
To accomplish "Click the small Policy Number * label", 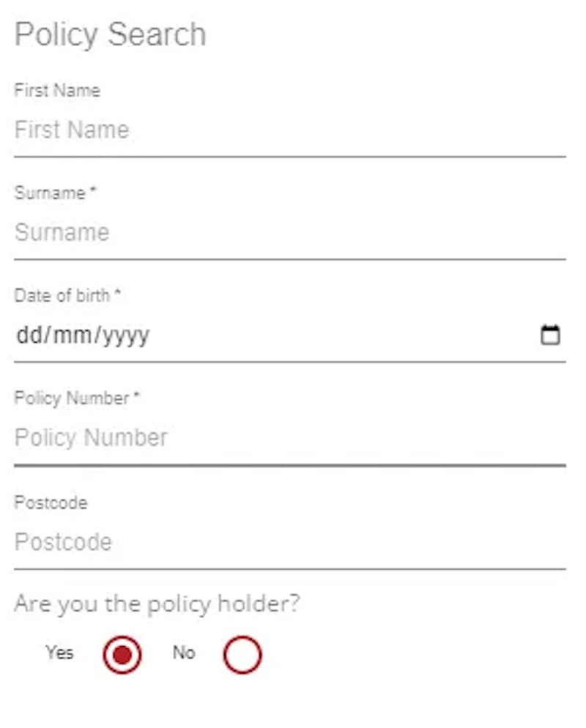I will point(77,398).
